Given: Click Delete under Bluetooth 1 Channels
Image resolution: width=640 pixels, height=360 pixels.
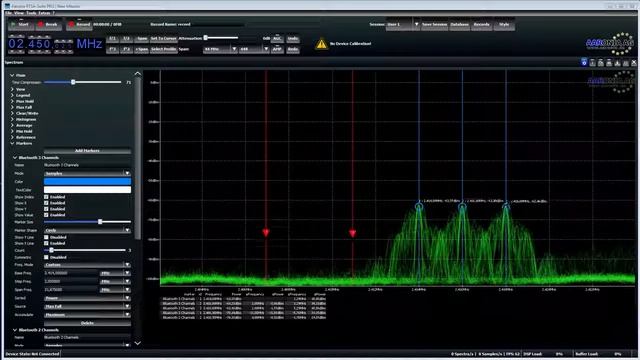Looking at the screenshot, I should click(87, 323).
